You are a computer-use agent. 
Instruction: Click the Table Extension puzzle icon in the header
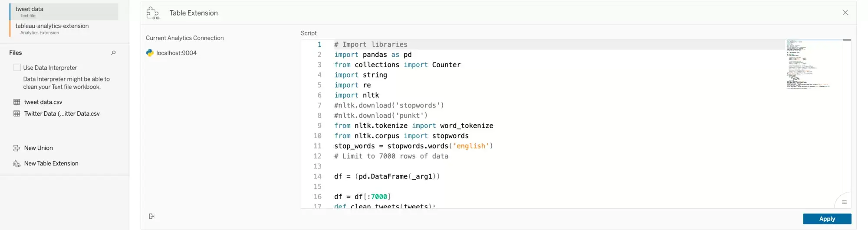153,13
